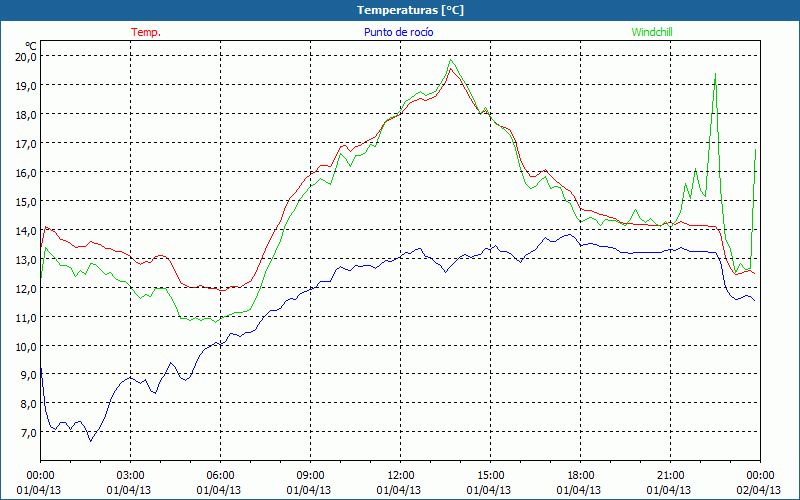Click the Temperaturas [°C] chart title
The width and height of the screenshot is (800, 500).
(410, 10)
